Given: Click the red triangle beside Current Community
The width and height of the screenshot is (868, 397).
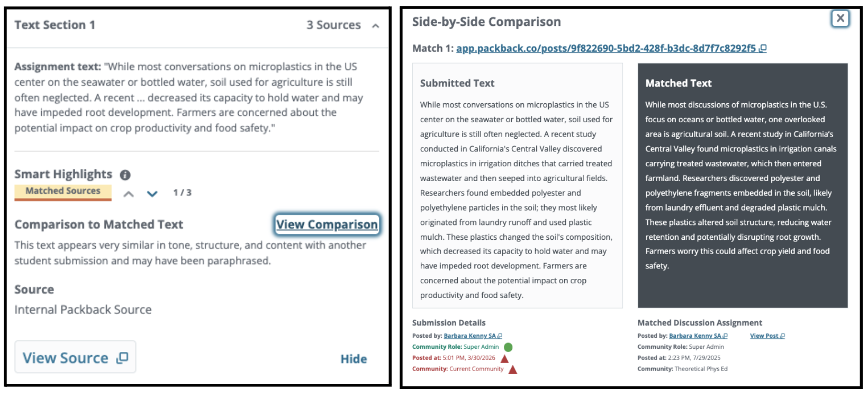Looking at the screenshot, I should pos(512,369).
